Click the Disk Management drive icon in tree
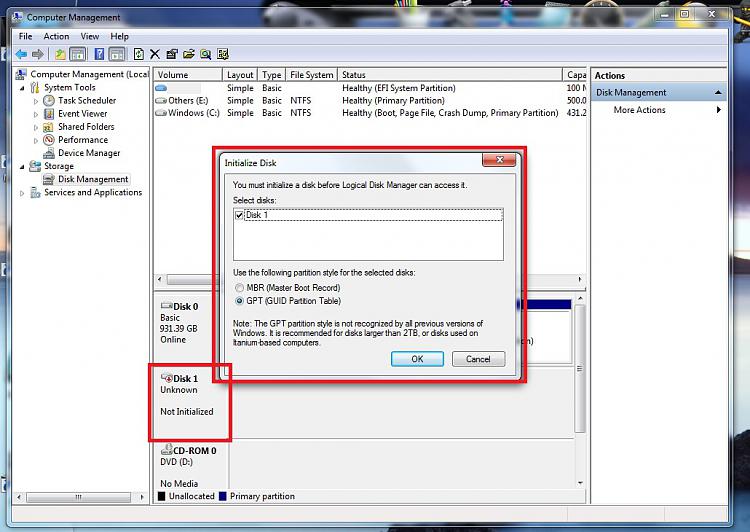Viewport: 750px width, 532px height. [x=48, y=179]
